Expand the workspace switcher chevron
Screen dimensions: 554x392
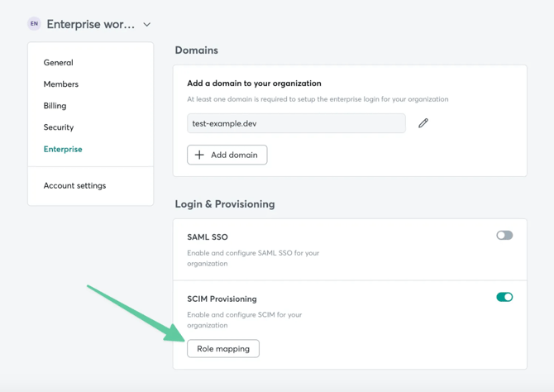click(147, 25)
